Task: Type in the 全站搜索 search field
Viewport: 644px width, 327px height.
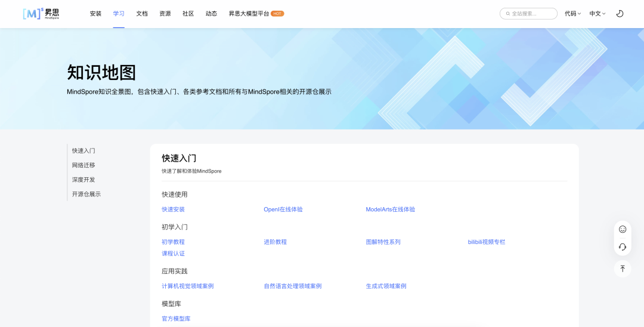Action: [x=532, y=14]
